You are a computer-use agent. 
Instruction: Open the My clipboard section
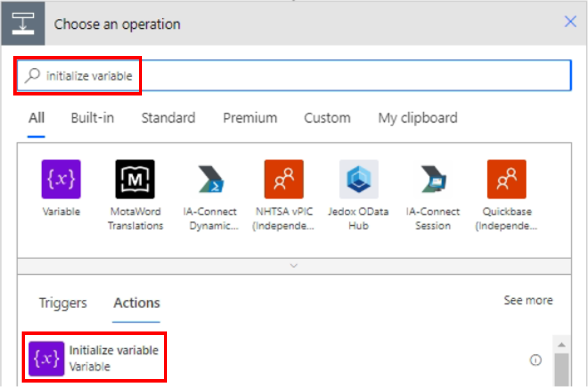(x=417, y=118)
